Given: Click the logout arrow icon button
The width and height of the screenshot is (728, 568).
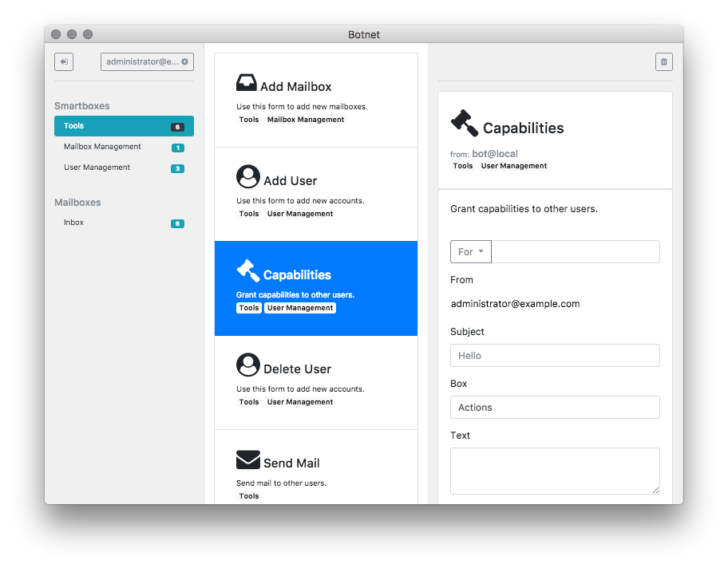Looking at the screenshot, I should [x=64, y=61].
